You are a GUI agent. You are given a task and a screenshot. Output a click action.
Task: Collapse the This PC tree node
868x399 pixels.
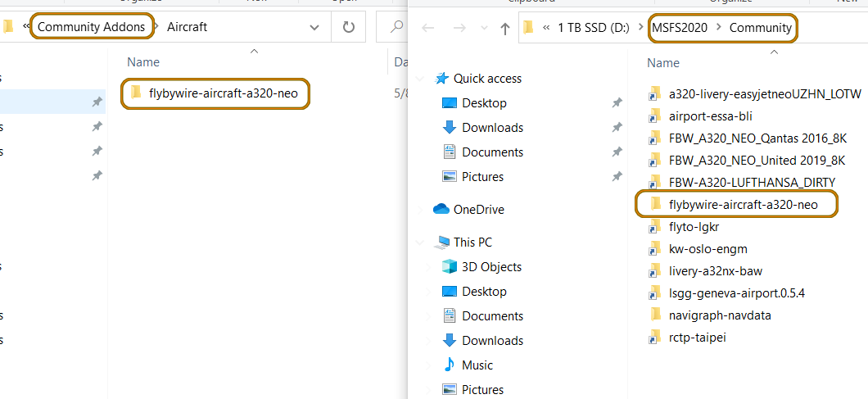(423, 243)
